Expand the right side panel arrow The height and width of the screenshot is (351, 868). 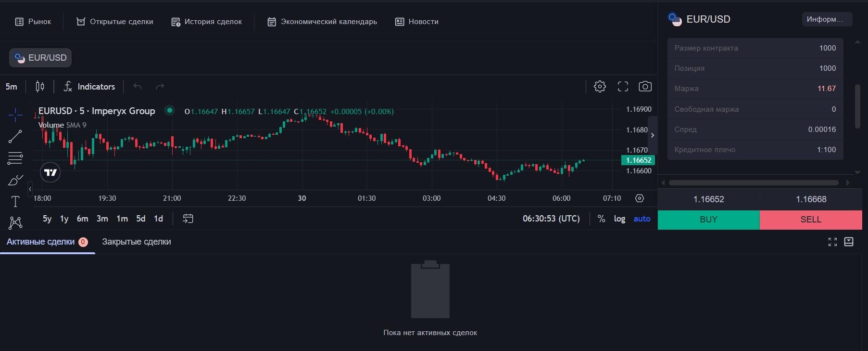pyautogui.click(x=653, y=135)
